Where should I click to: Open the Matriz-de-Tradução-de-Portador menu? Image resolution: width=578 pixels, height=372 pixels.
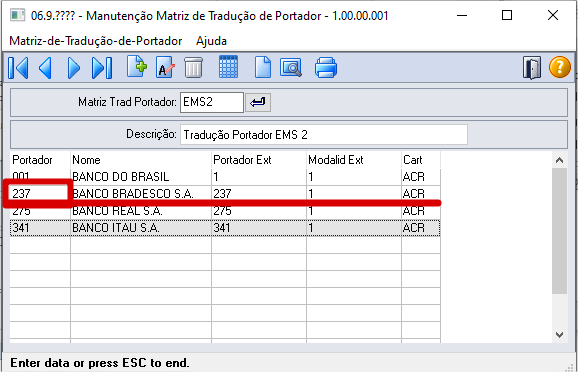coord(95,41)
